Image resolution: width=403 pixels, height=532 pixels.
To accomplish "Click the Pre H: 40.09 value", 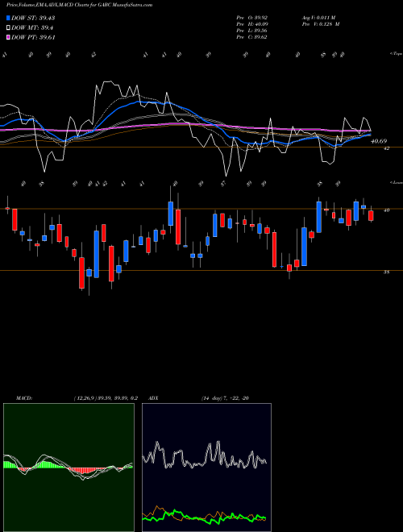I will [252, 24].
